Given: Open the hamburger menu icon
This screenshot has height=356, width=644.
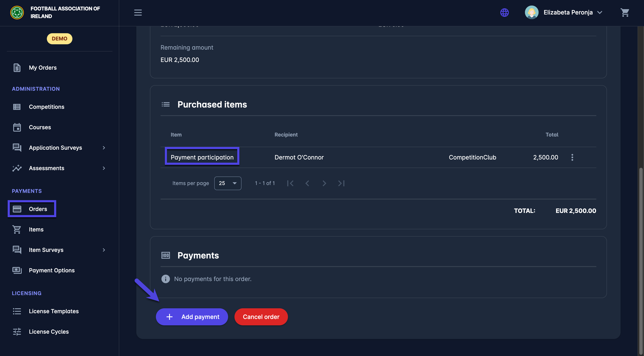Looking at the screenshot, I should pyautogui.click(x=138, y=13).
